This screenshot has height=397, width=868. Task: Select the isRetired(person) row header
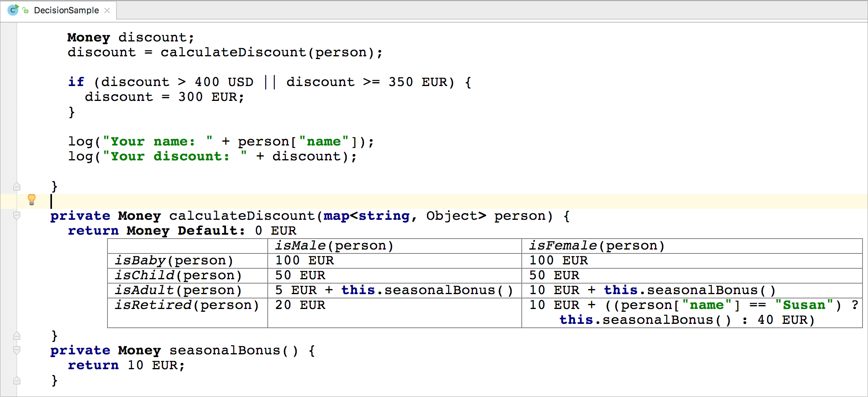click(x=187, y=305)
